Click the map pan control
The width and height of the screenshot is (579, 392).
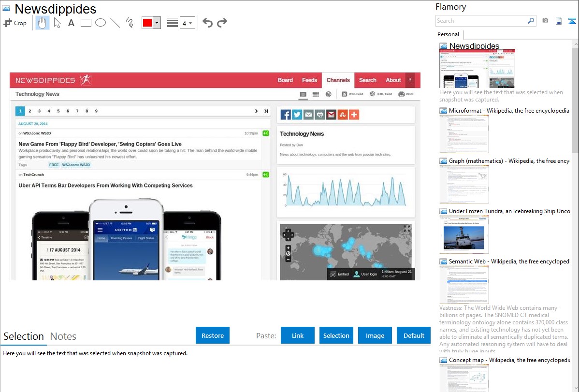[x=288, y=234]
